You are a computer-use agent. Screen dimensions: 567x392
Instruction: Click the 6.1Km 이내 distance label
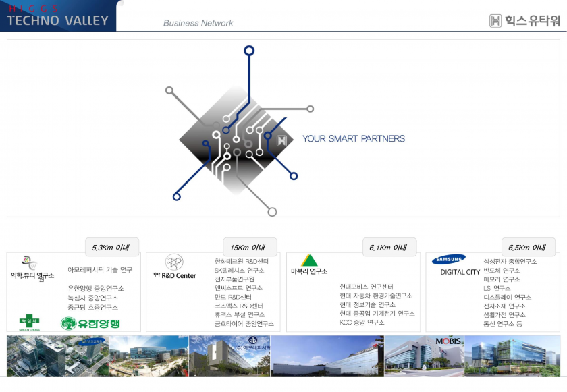[388, 248]
